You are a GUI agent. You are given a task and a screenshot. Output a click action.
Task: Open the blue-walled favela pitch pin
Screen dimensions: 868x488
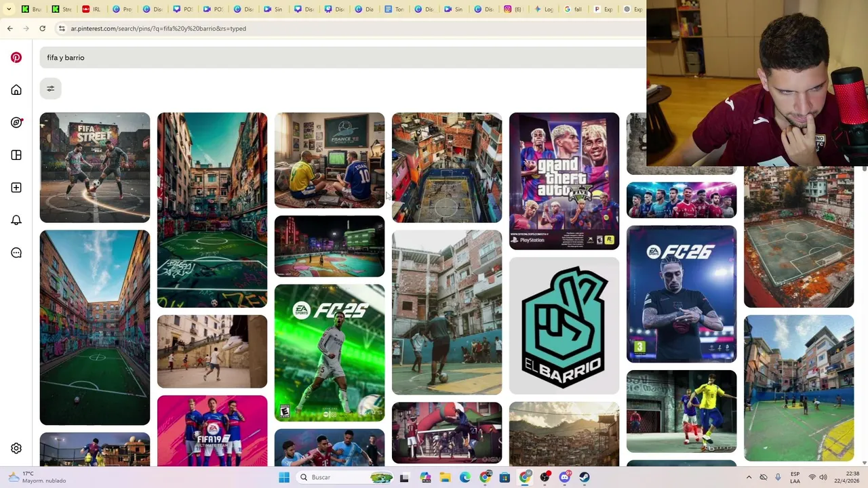pyautogui.click(x=799, y=388)
